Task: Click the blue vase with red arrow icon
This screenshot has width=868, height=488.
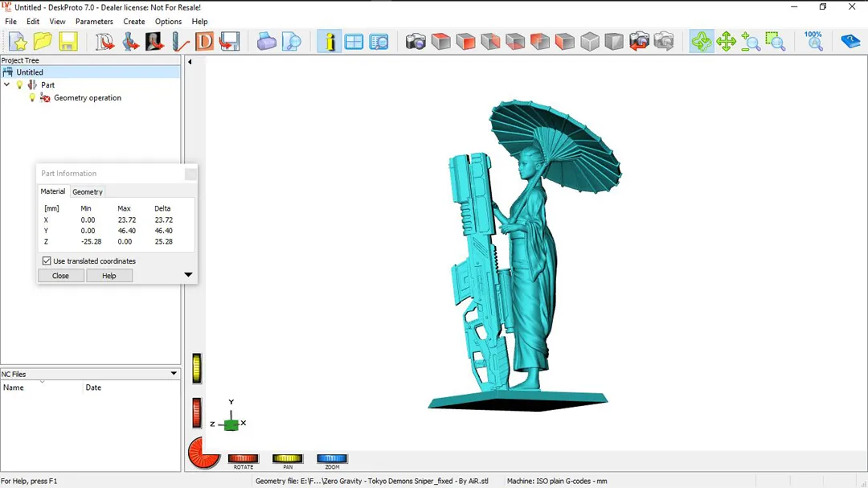Action: 129,42
